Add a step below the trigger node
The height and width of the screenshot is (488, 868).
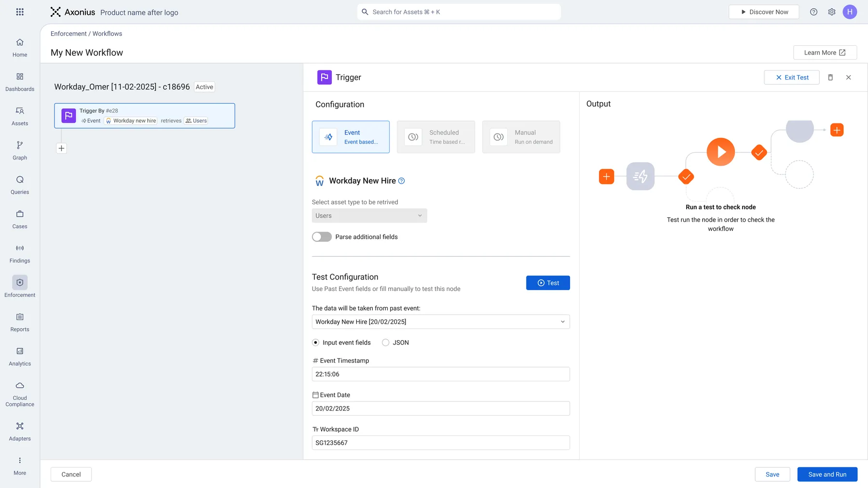[61, 148]
